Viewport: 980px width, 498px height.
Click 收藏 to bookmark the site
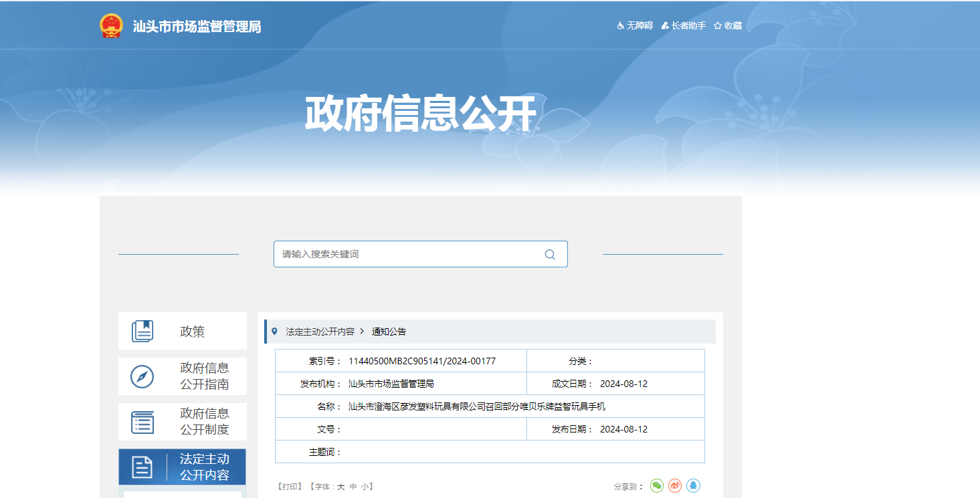pyautogui.click(x=728, y=26)
